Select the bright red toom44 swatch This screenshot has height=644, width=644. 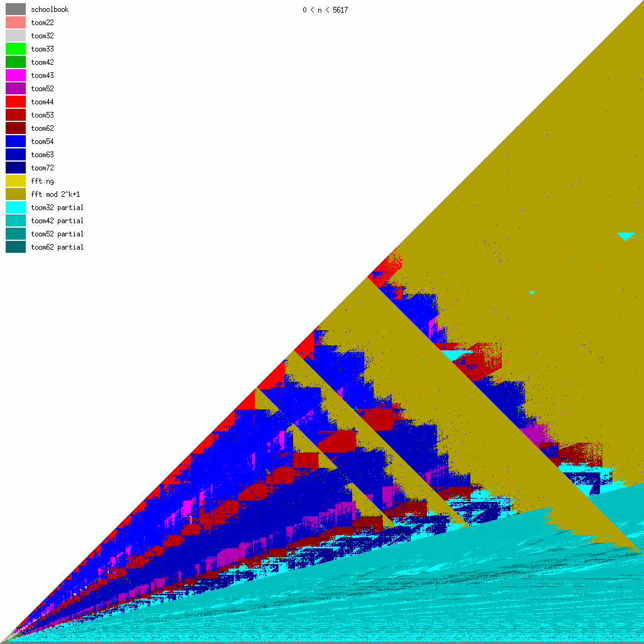point(16,101)
